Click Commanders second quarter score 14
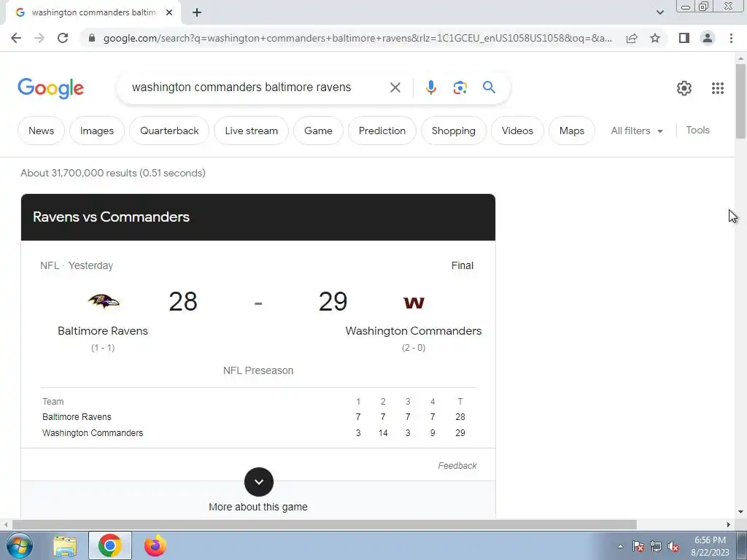 point(383,433)
